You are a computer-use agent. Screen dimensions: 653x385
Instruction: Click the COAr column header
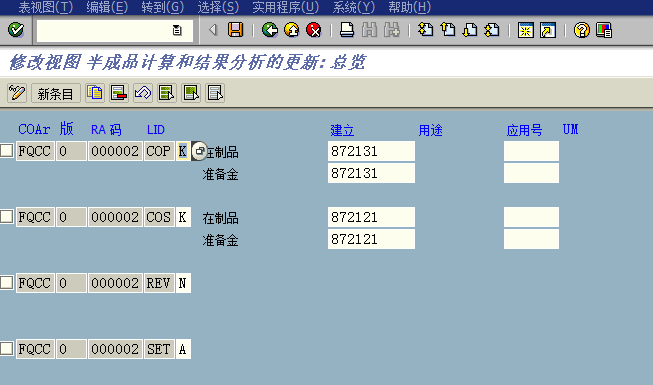pyautogui.click(x=34, y=130)
